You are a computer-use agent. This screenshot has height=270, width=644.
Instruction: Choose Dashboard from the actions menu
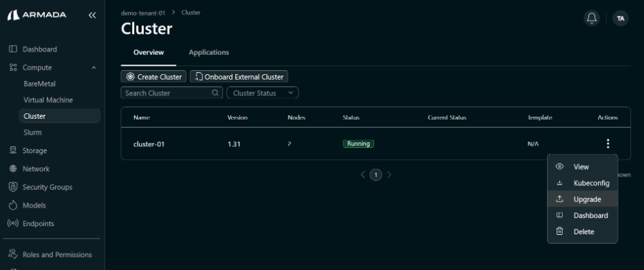tap(582, 216)
